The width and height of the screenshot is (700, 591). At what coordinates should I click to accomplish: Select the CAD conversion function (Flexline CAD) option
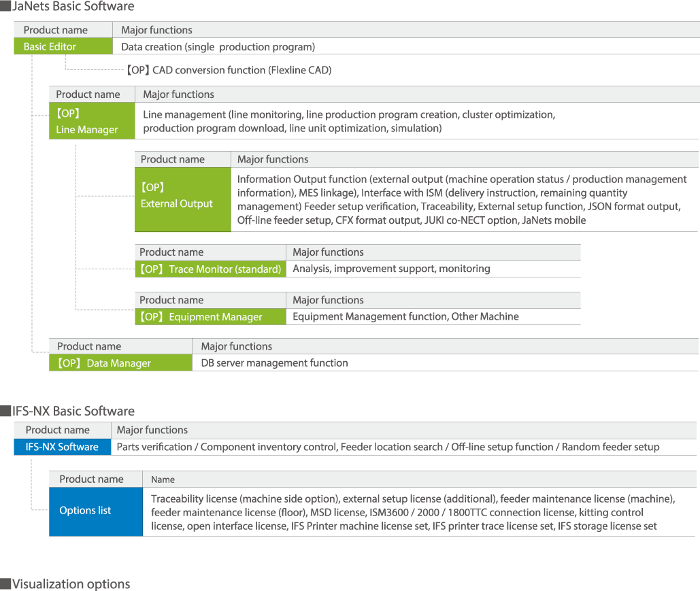click(x=229, y=70)
